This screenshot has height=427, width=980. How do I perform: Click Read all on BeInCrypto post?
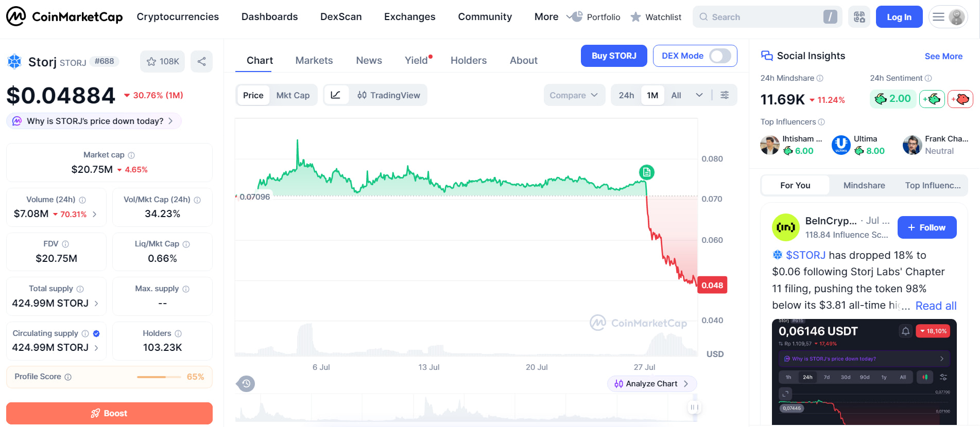(x=936, y=306)
